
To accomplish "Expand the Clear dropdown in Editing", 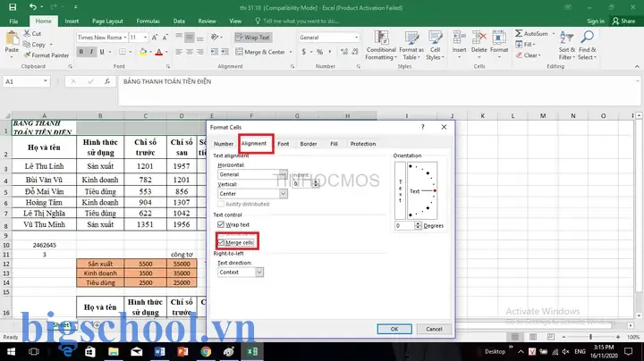I will coord(539,55).
